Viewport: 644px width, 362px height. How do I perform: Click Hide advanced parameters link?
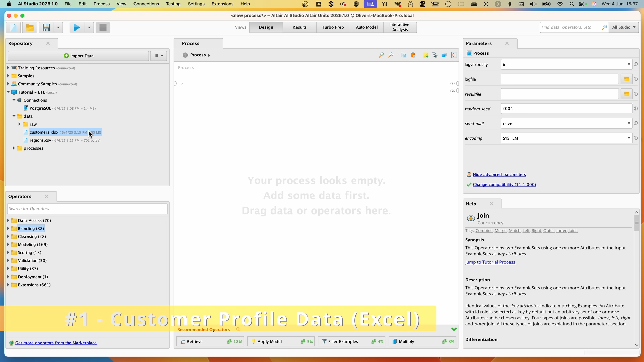pos(499,174)
